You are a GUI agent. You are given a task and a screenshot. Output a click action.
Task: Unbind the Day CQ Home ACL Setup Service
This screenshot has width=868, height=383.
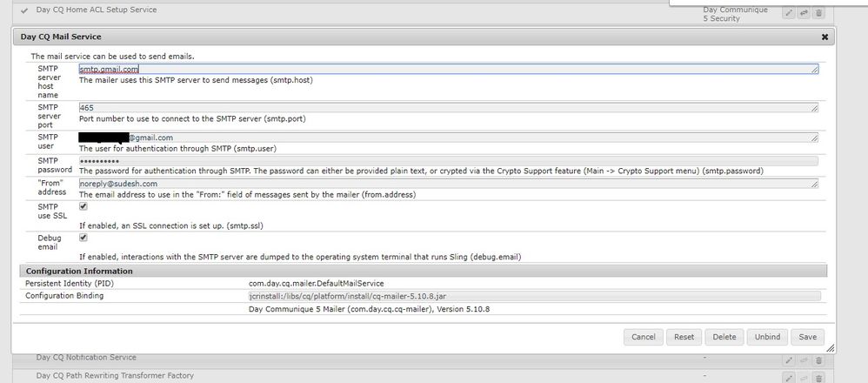[804, 13]
